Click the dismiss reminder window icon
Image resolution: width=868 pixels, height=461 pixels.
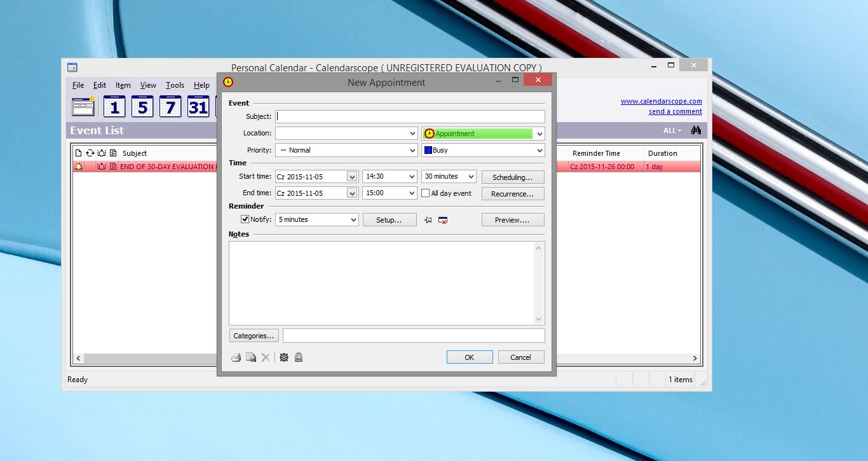[443, 220]
